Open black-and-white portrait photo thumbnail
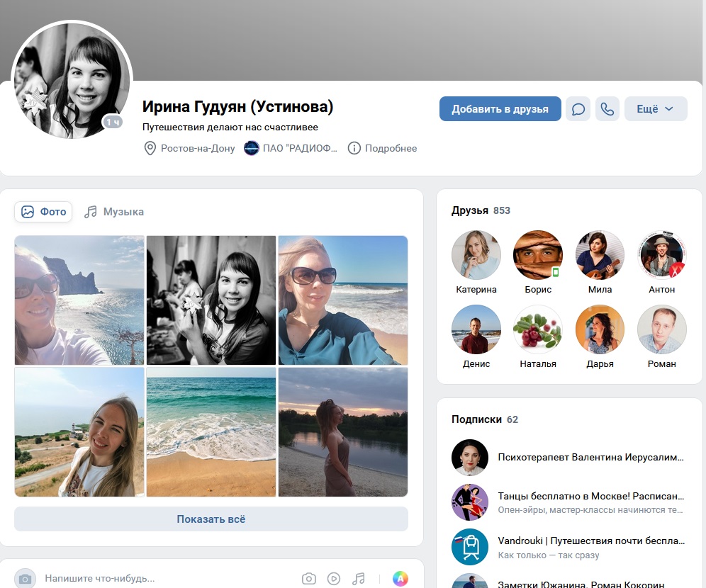Viewport: 706px width, 588px height. pyautogui.click(x=211, y=300)
